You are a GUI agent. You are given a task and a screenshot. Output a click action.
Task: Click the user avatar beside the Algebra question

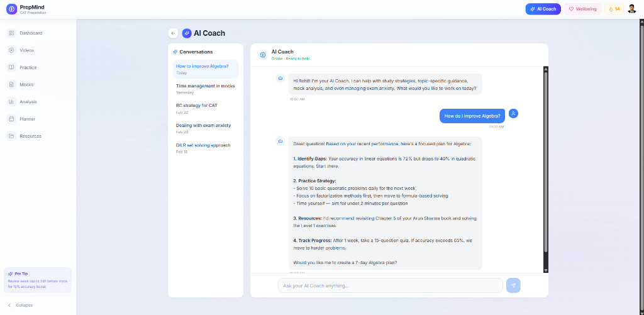[x=513, y=113]
